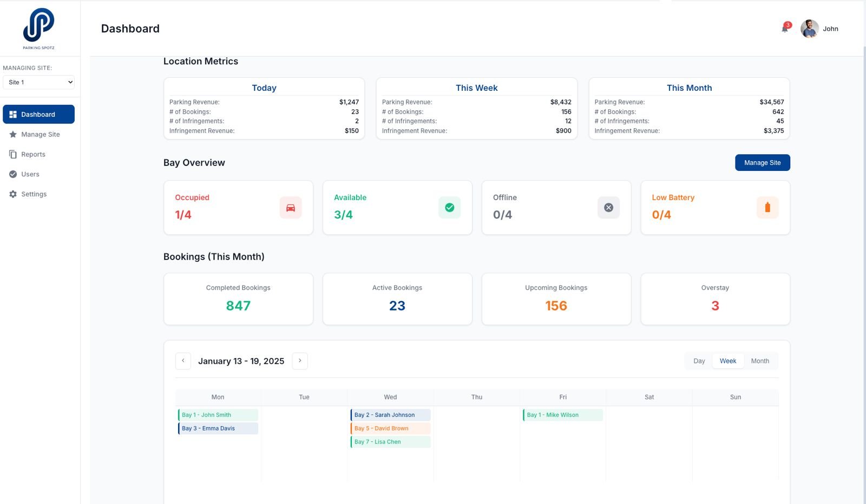Click the Reports document icon

click(x=13, y=155)
